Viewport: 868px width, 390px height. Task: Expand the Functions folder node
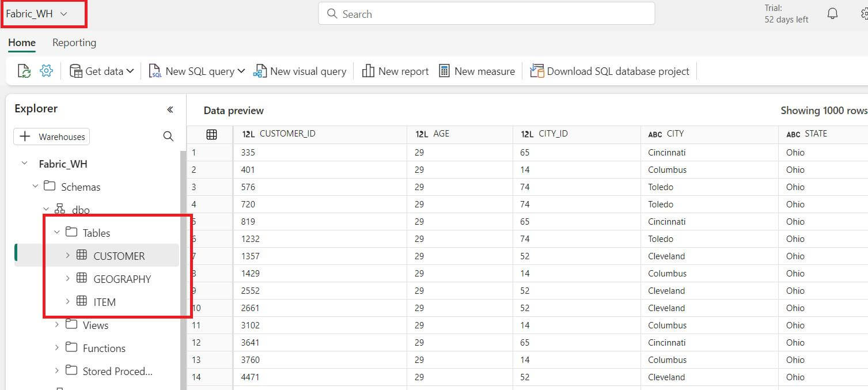(x=56, y=347)
